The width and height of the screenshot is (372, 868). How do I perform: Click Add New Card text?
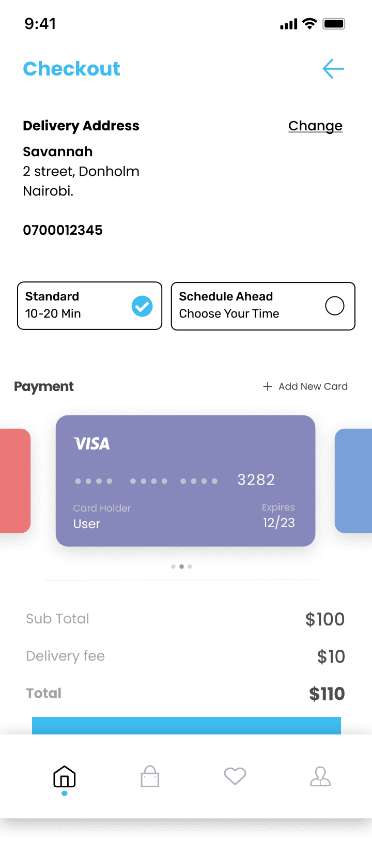click(x=313, y=386)
